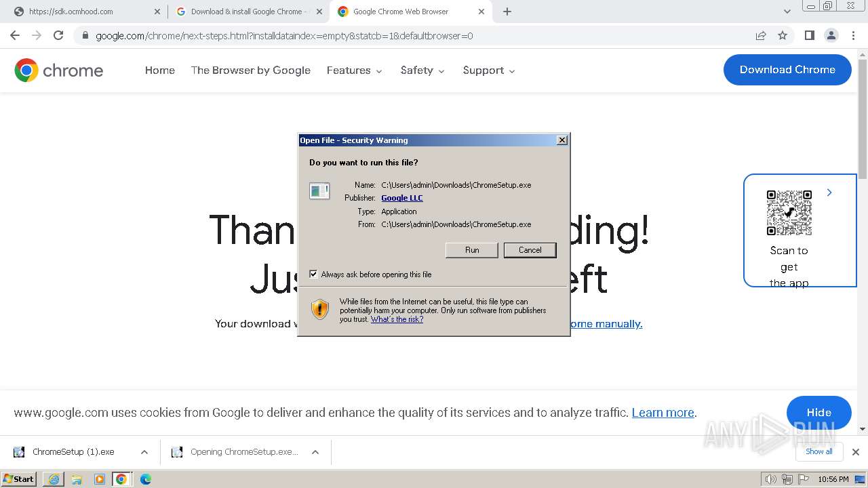This screenshot has width=868, height=488.
Task: Uncheck Always ask before opening this file
Action: 313,274
